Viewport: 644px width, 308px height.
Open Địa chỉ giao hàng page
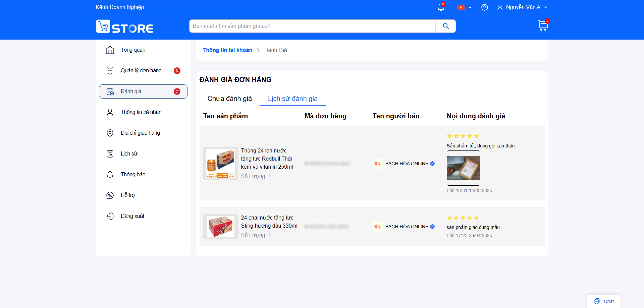click(143, 133)
